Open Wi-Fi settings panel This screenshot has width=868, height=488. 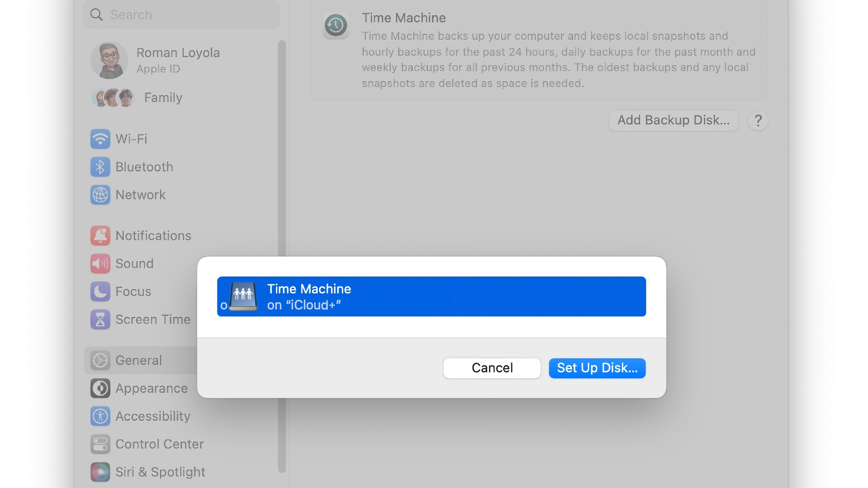tap(131, 138)
